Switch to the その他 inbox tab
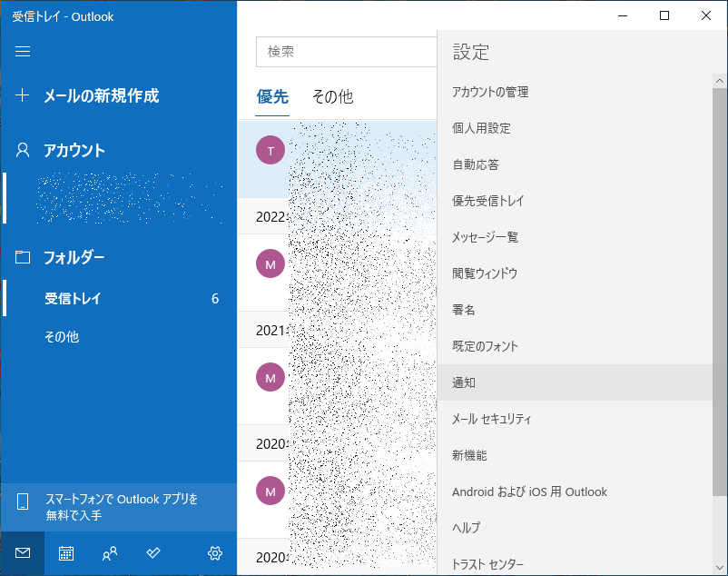The height and width of the screenshot is (576, 728). click(x=332, y=96)
